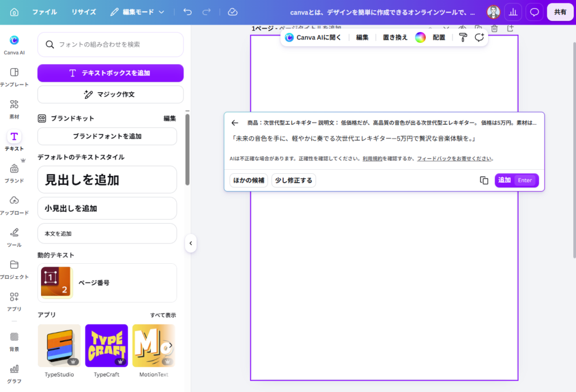576x392 pixels.
Task: Open 背景 sidebar tab
Action: click(14, 341)
